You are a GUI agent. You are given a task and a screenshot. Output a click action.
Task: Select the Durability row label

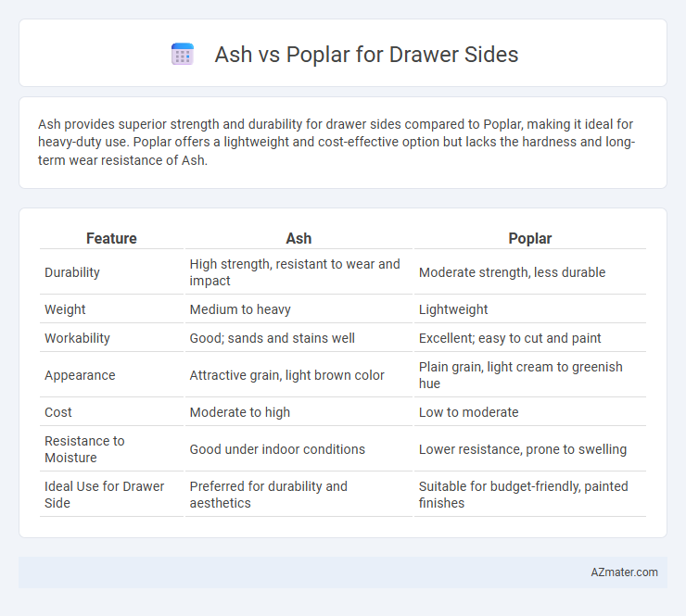point(72,272)
